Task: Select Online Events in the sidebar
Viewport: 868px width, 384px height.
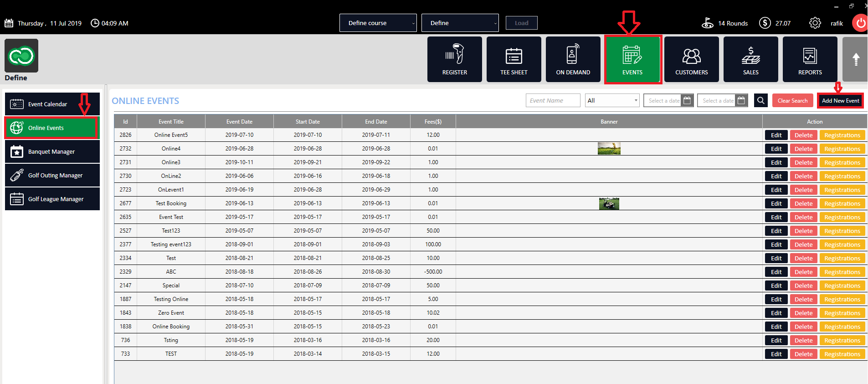Action: pos(51,128)
